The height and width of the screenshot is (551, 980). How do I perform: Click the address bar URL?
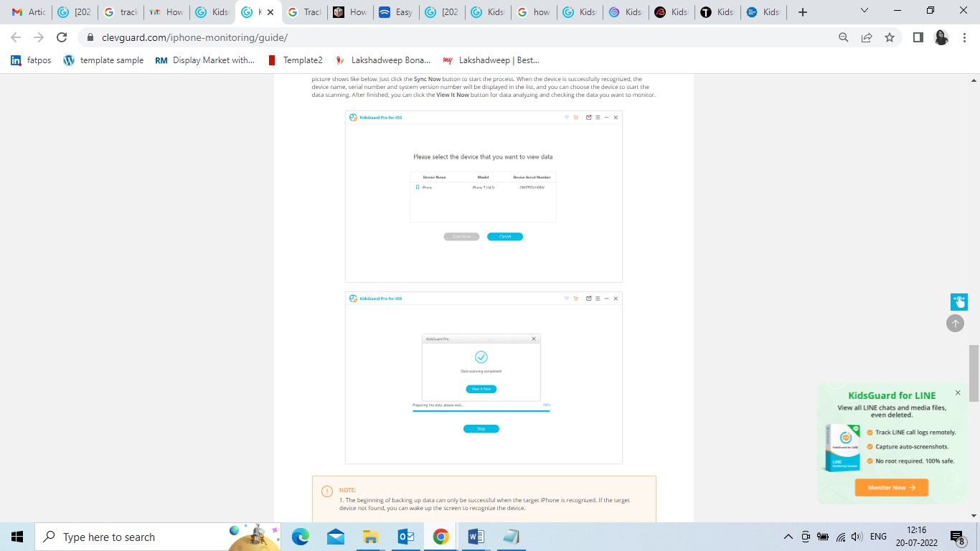[194, 37]
